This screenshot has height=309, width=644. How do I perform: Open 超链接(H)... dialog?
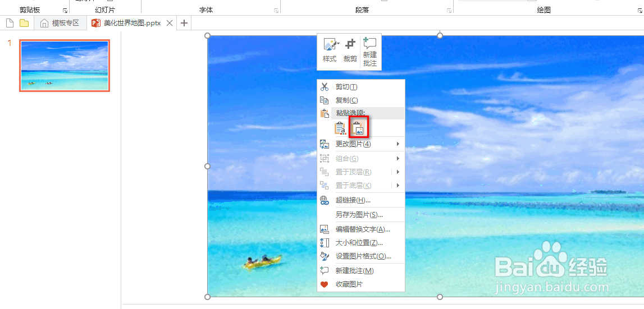click(361, 200)
